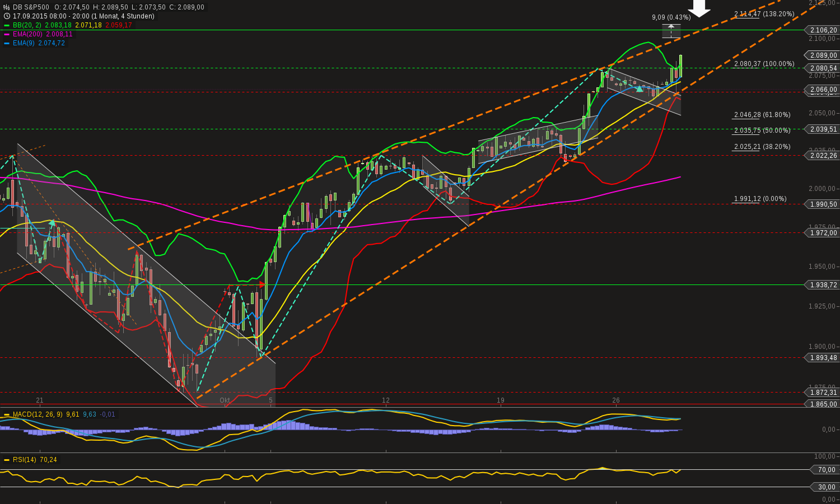Click date label 26 on the time axis
Viewport: 840px width, 504px height.
pyautogui.click(x=616, y=400)
